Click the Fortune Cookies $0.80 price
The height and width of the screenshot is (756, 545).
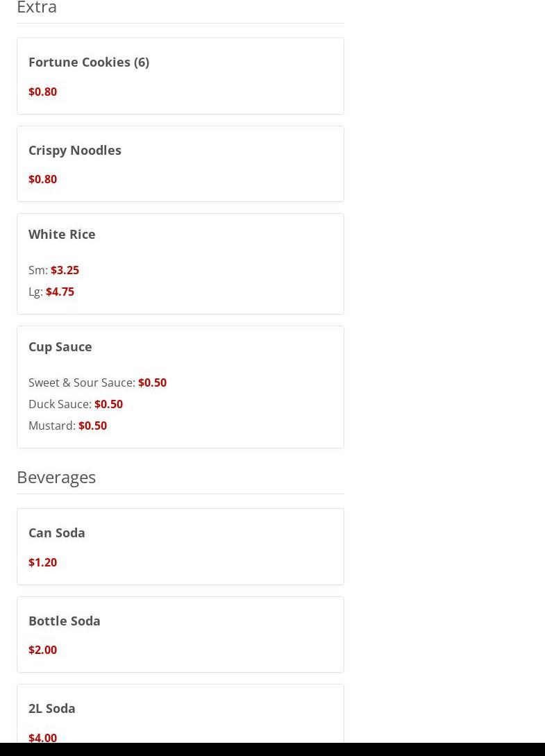pyautogui.click(x=42, y=92)
